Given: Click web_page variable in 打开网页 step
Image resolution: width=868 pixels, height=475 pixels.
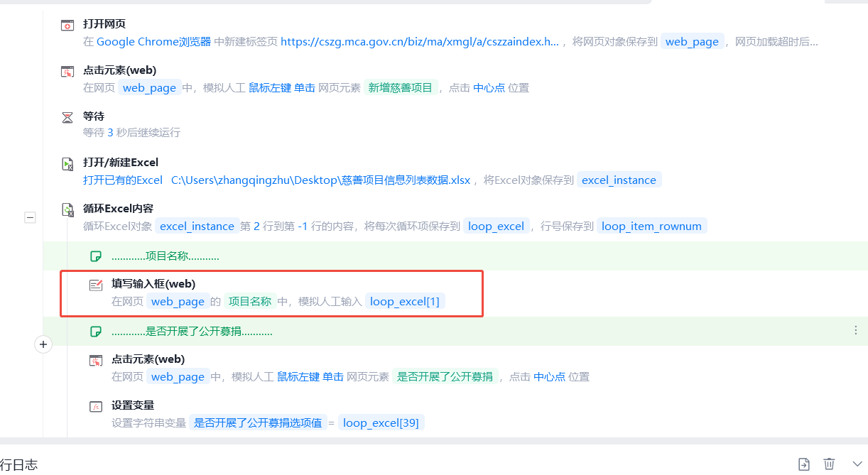Looking at the screenshot, I should tap(692, 42).
